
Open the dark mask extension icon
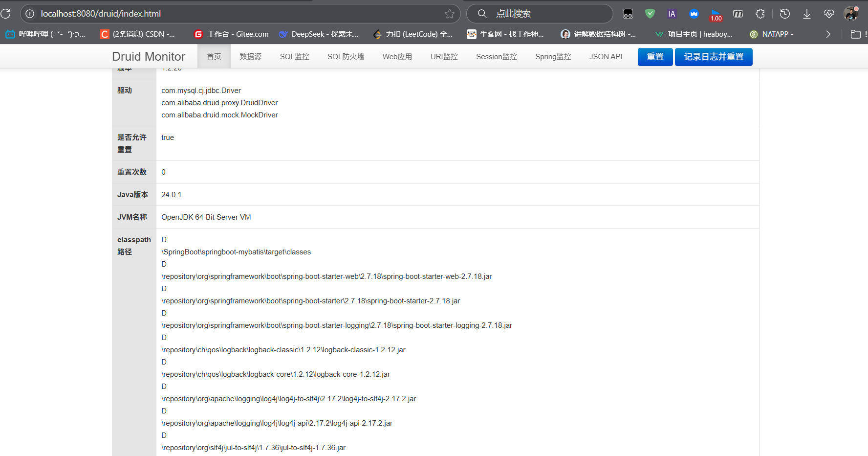(x=628, y=14)
